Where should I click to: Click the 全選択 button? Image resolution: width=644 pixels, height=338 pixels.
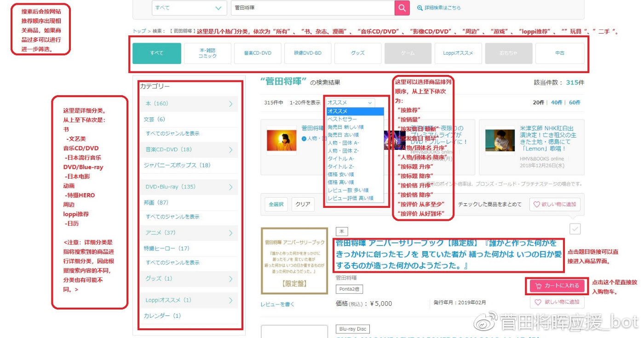[x=276, y=205]
